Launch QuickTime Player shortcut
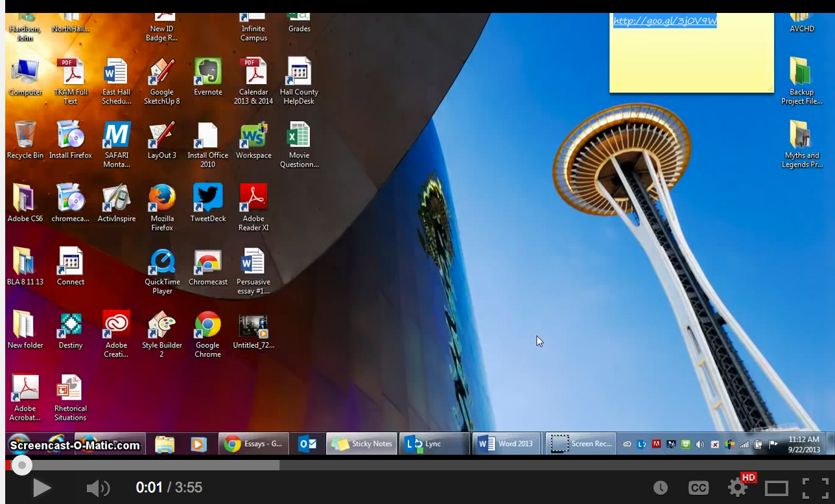Viewport: 835px width, 504px height. (x=162, y=271)
